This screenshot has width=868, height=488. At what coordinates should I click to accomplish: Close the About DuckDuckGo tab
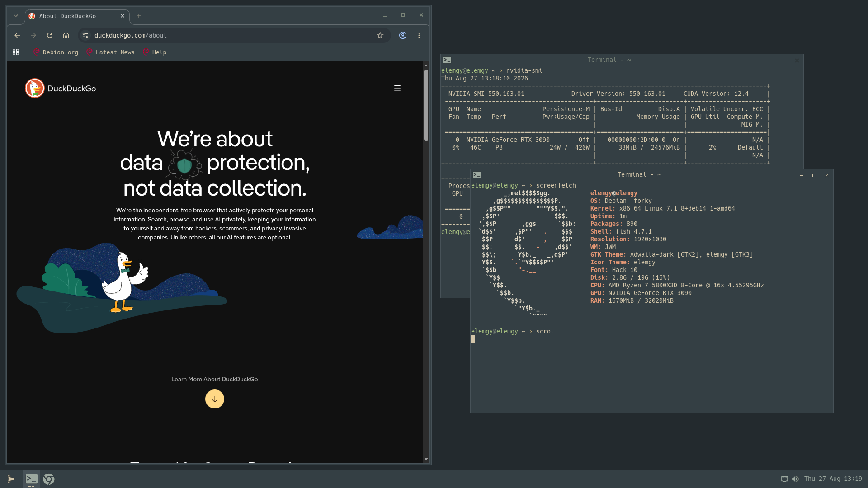click(x=123, y=16)
